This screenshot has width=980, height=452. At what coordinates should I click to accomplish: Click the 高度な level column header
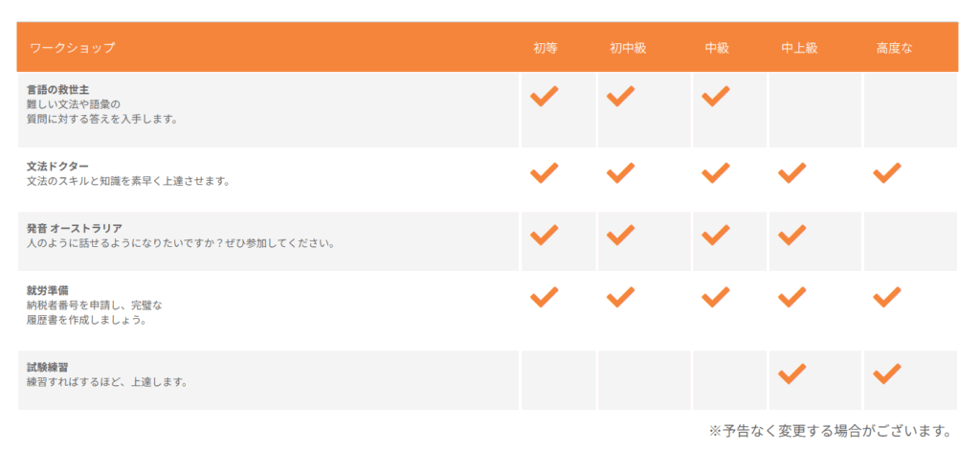click(x=894, y=48)
